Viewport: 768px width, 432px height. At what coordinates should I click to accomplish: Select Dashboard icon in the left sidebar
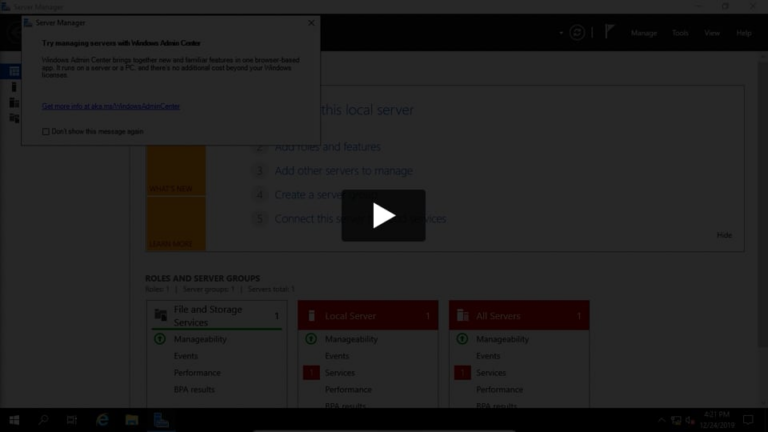[14, 72]
